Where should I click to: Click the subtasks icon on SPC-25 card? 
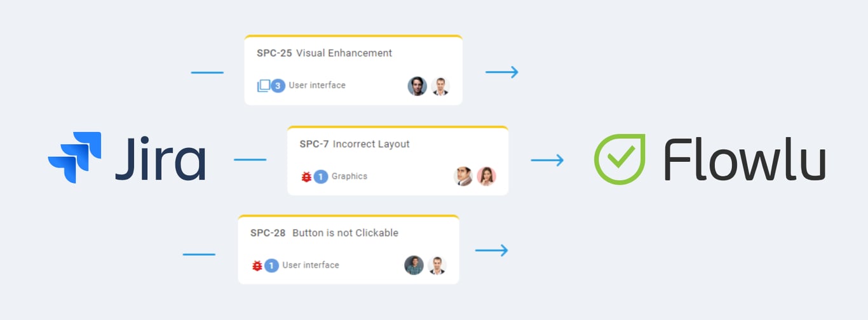point(263,86)
